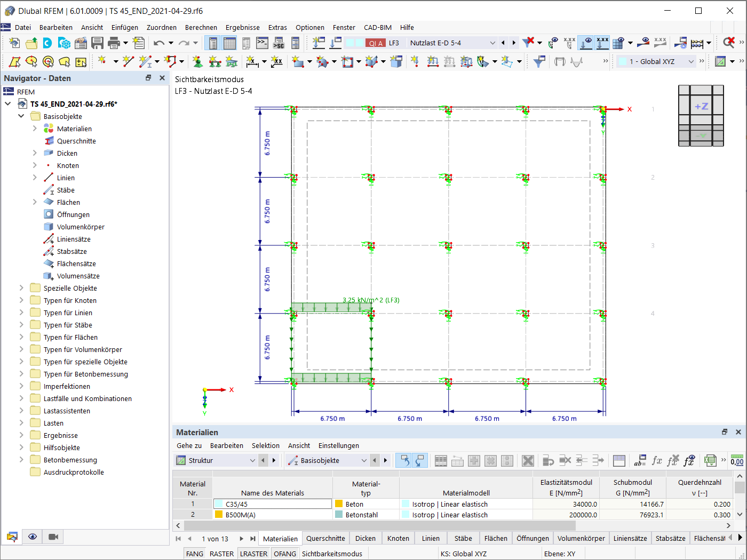
Task: Open the script console icon
Action: click(262, 43)
